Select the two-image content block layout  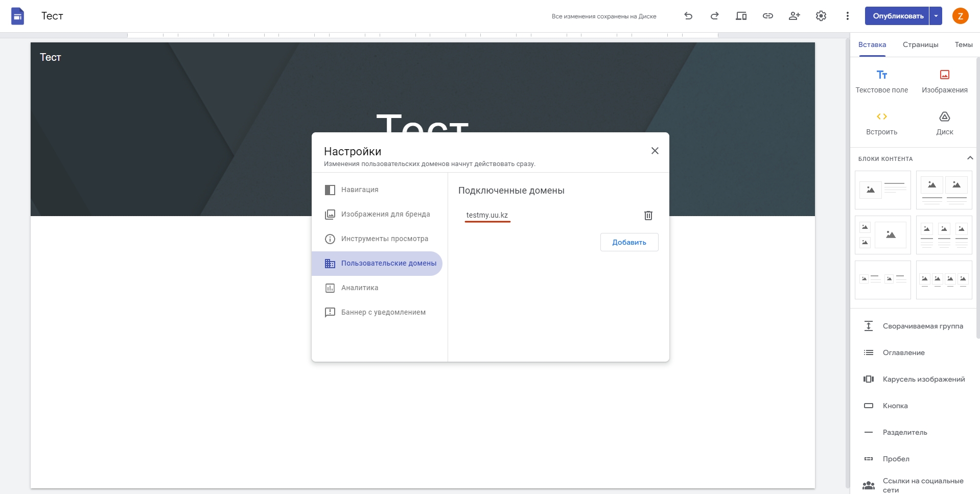point(944,190)
